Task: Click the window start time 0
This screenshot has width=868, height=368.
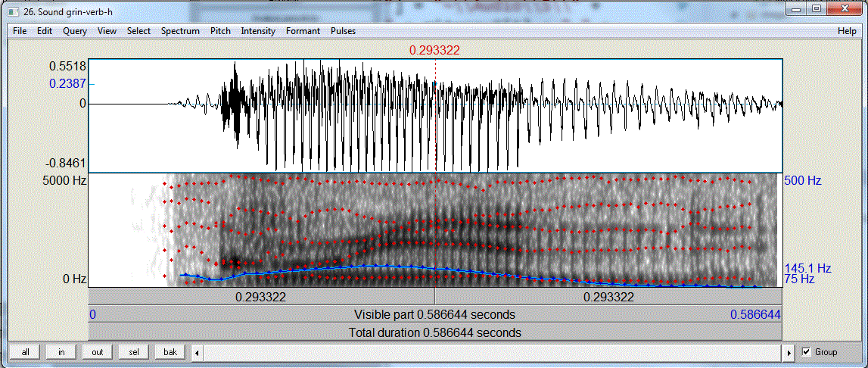Action: click(92, 315)
